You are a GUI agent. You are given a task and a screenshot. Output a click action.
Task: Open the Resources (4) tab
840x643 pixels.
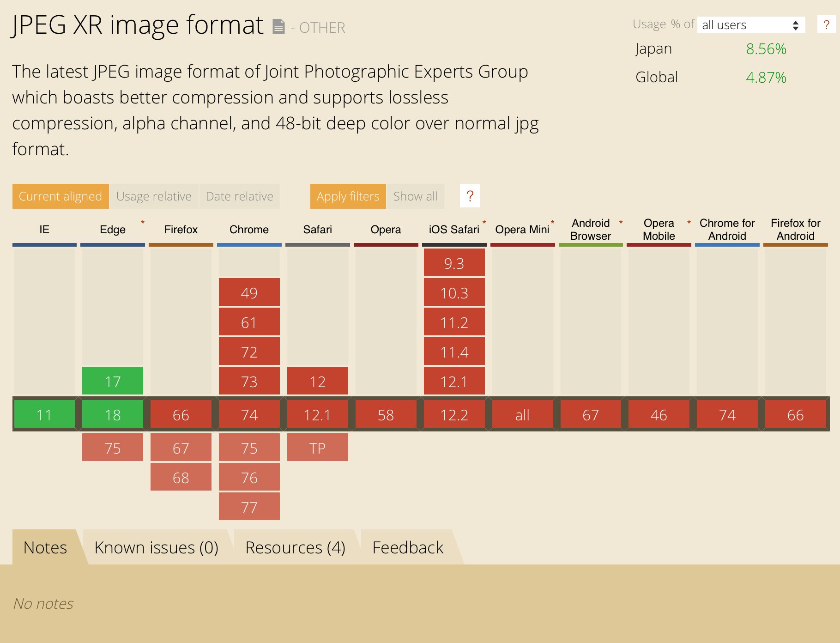pos(295,547)
